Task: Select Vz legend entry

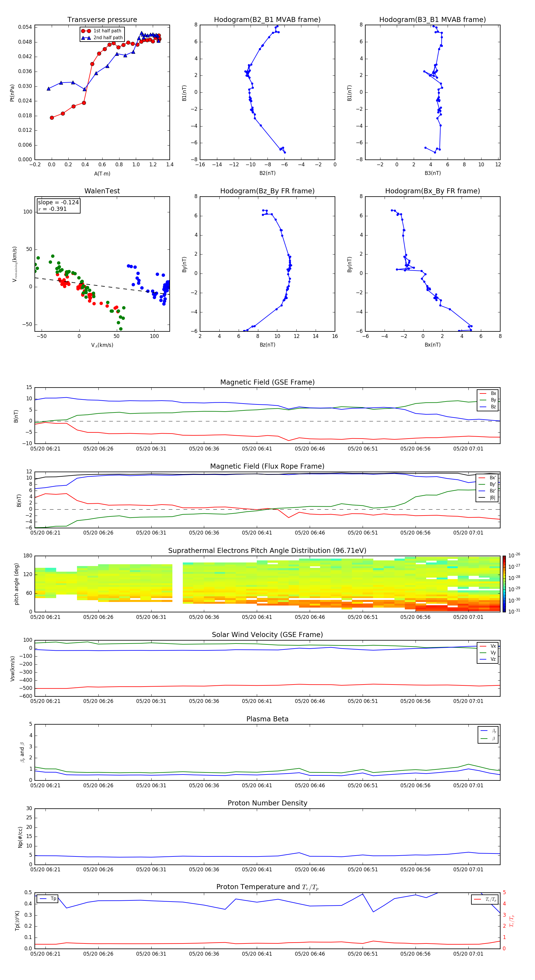Action: [x=488, y=659]
